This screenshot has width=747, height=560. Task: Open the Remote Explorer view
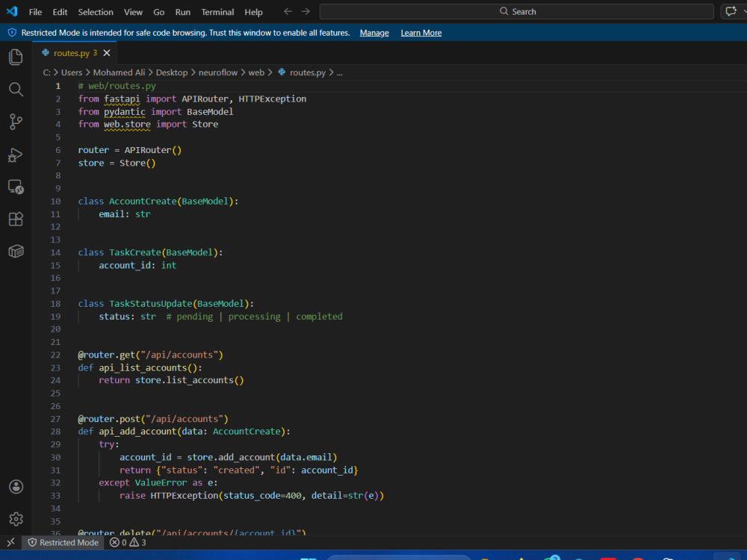16,187
